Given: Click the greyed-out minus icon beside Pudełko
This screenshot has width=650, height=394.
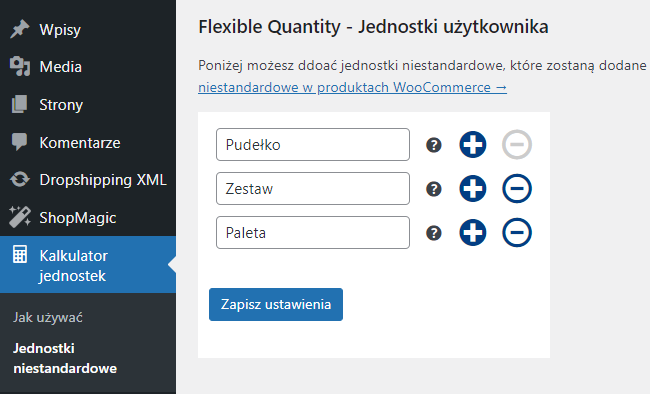Looking at the screenshot, I should [x=517, y=145].
